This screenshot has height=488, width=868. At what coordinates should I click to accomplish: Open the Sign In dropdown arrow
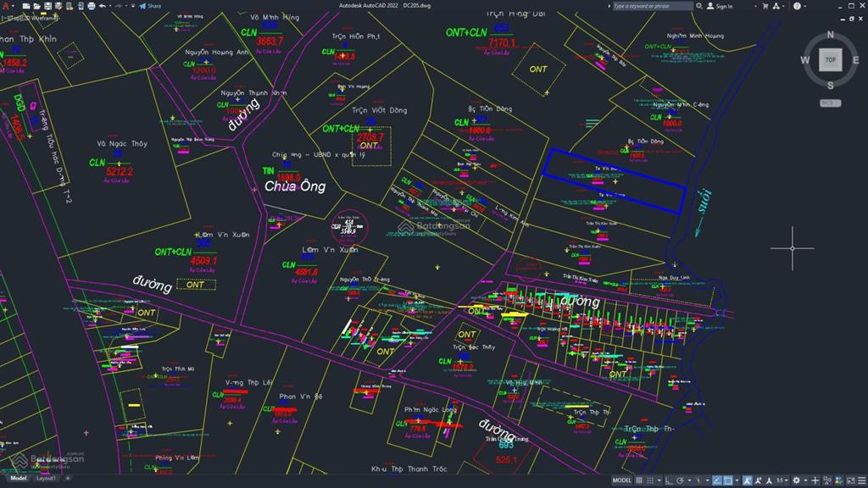[755, 6]
